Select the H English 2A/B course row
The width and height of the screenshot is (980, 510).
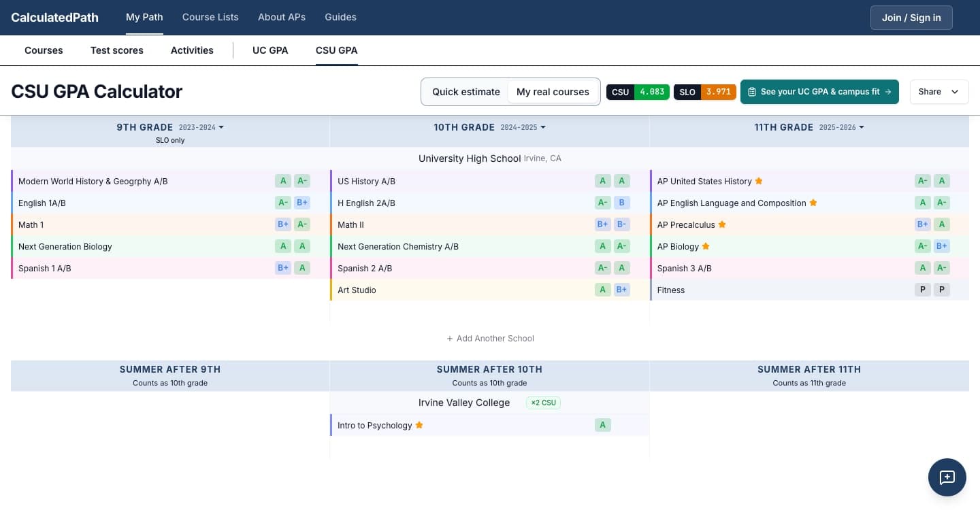489,203
